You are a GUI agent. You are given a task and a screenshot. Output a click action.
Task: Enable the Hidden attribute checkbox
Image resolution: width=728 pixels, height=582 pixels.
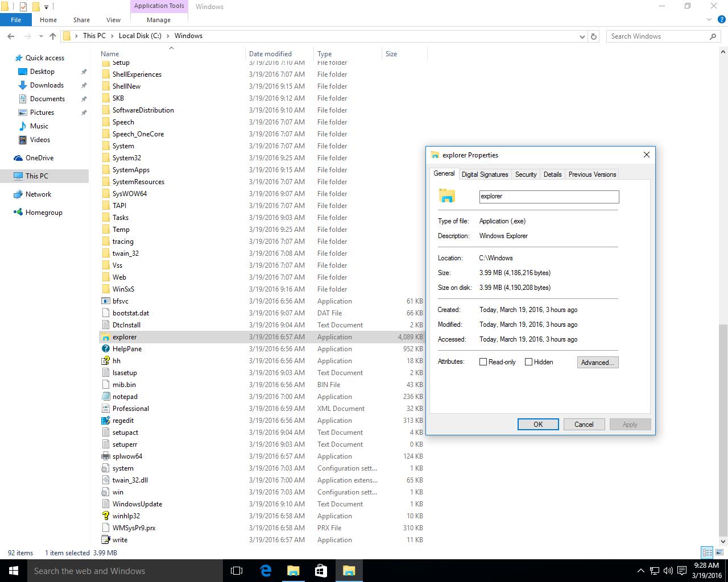tap(528, 362)
